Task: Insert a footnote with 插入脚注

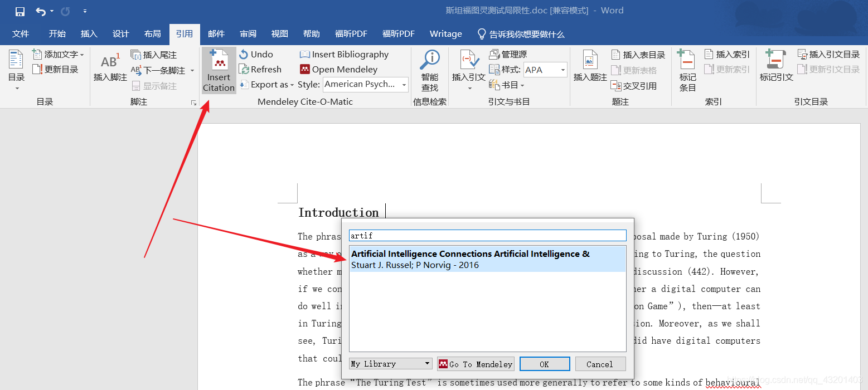Action: pyautogui.click(x=110, y=69)
